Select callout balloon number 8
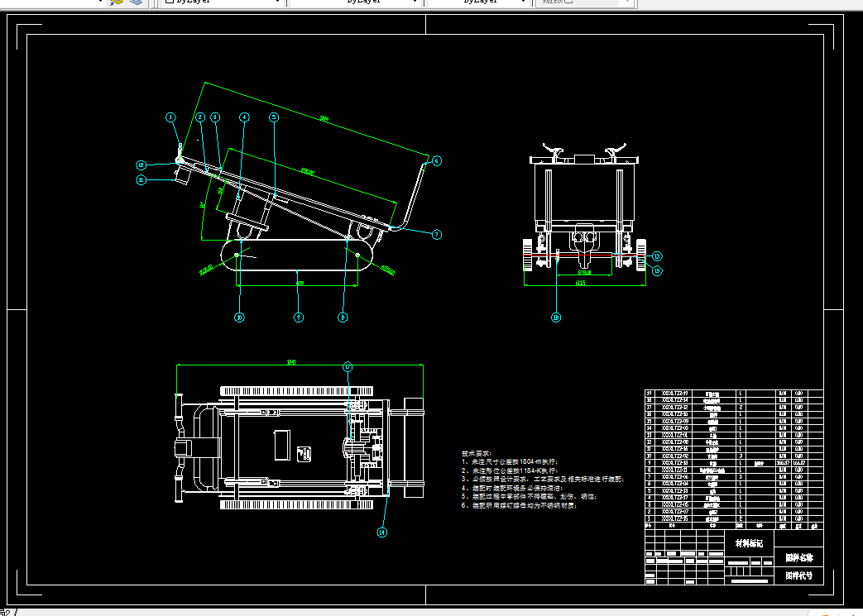 pyautogui.click(x=343, y=318)
